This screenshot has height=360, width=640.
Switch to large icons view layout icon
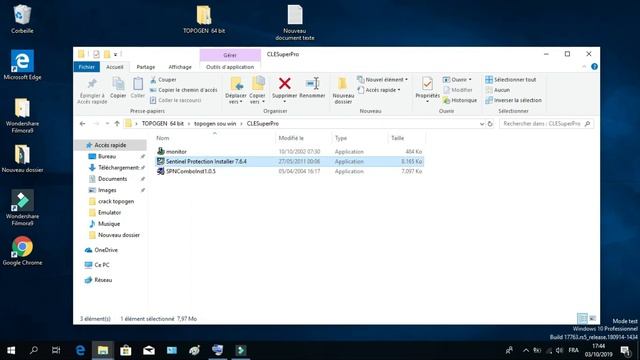(x=593, y=318)
